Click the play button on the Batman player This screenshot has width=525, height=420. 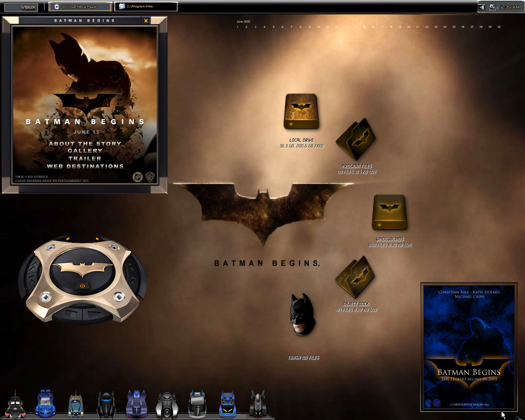pos(94,314)
